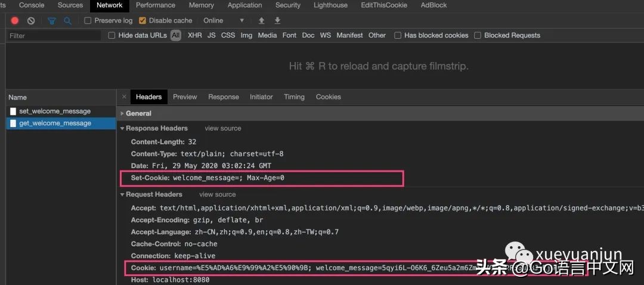
Task: Show the Headers detail tab
Action: (x=148, y=97)
